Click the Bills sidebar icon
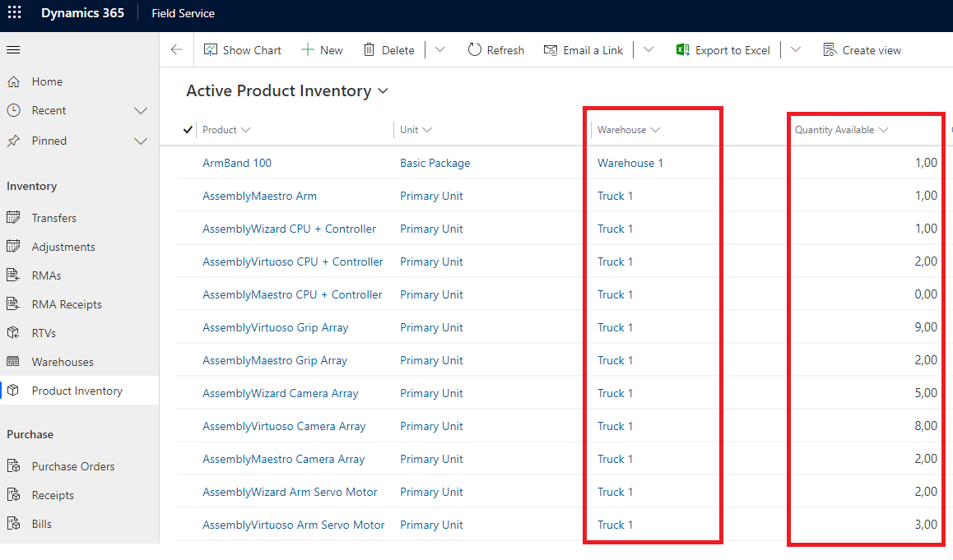The height and width of the screenshot is (560, 953). (x=13, y=524)
